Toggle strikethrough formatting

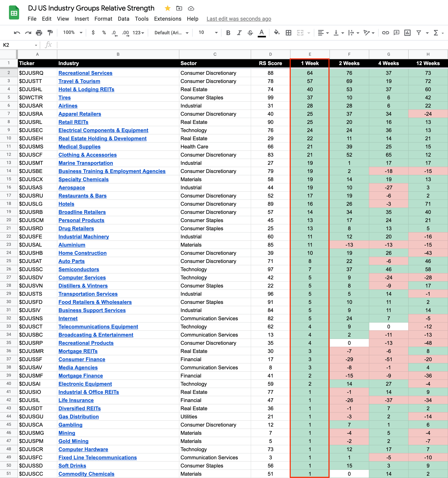coord(250,33)
